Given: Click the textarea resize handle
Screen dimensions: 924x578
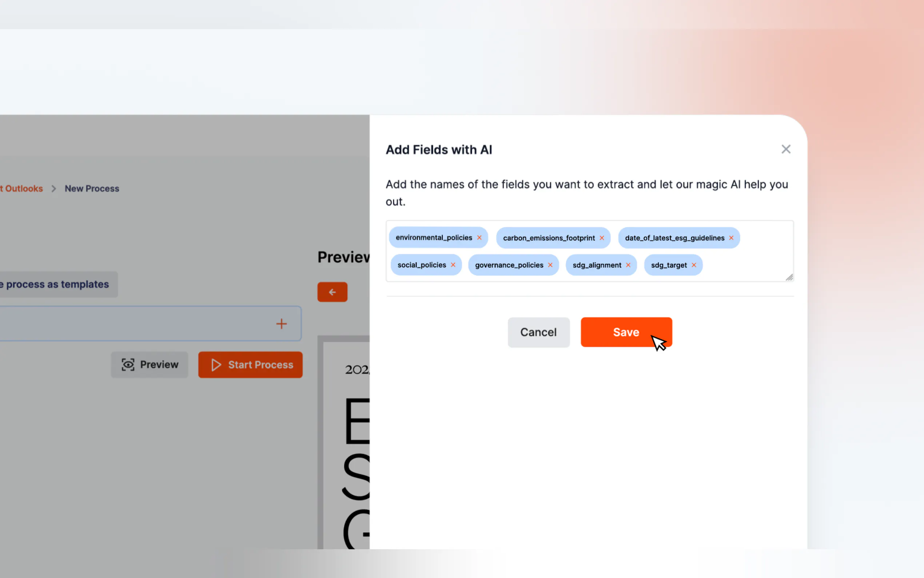Looking at the screenshot, I should pyautogui.click(x=789, y=277).
